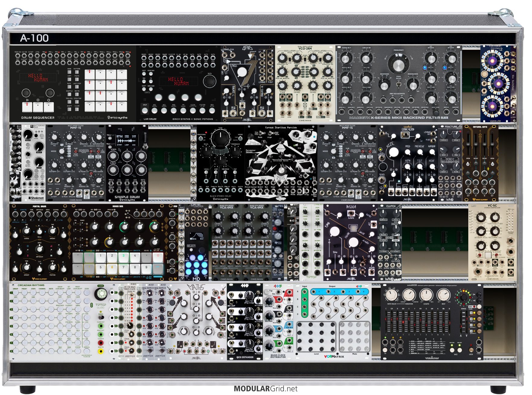Push the SHUFFLE button on Drum Sequencer

[69, 94]
